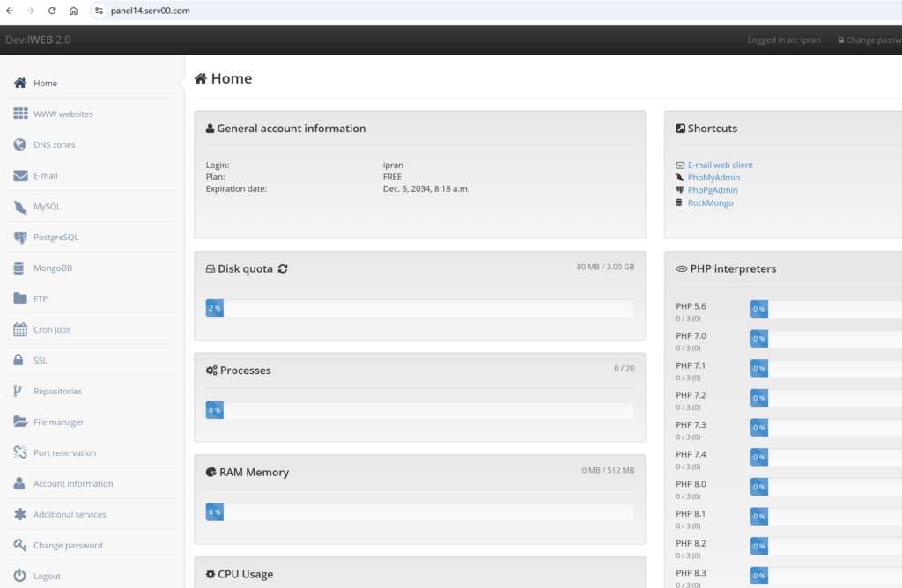
Task: Log out using the sidebar Logout item
Action: (47, 577)
